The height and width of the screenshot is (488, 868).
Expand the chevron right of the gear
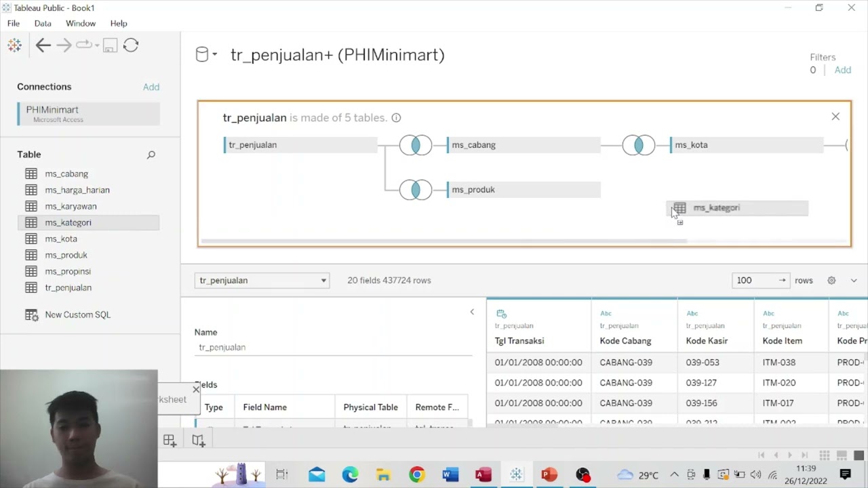tap(854, 281)
